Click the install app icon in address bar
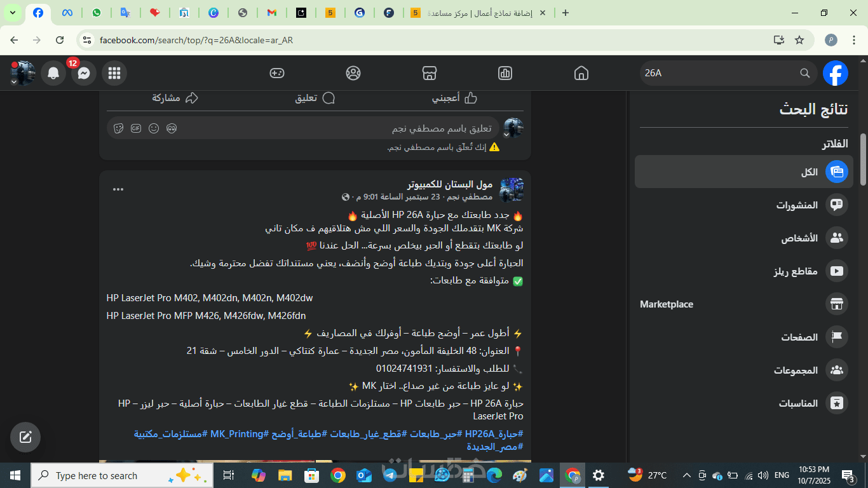Image resolution: width=868 pixels, height=488 pixels. pyautogui.click(x=778, y=40)
